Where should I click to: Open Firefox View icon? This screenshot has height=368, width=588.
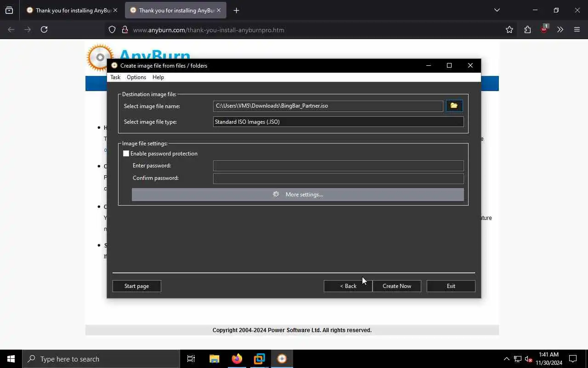[x=9, y=10]
